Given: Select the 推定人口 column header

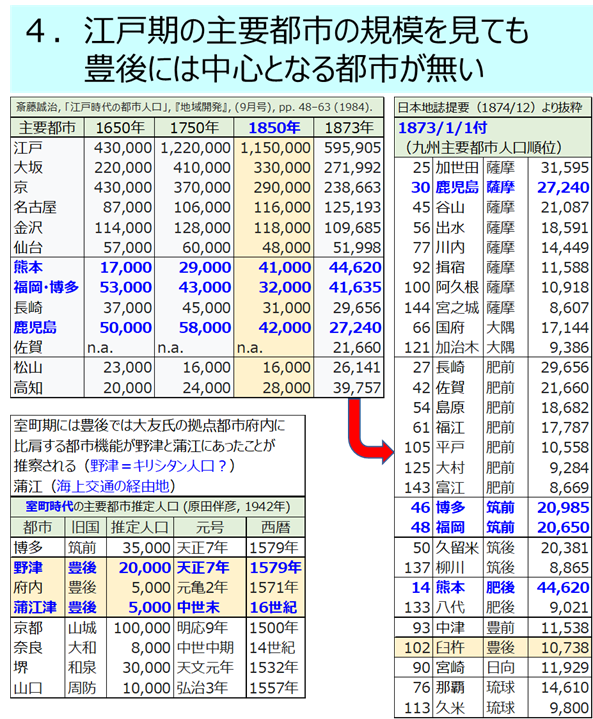Looking at the screenshot, I should [x=139, y=527].
